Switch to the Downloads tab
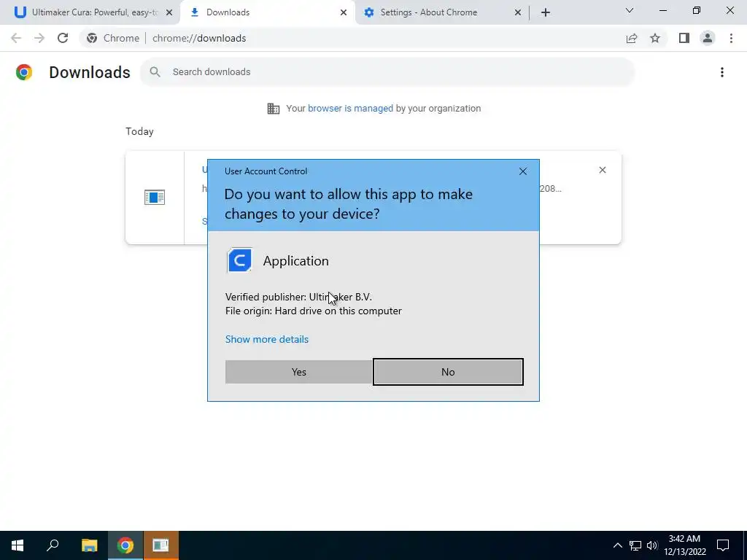This screenshot has height=560, width=747. tap(268, 12)
